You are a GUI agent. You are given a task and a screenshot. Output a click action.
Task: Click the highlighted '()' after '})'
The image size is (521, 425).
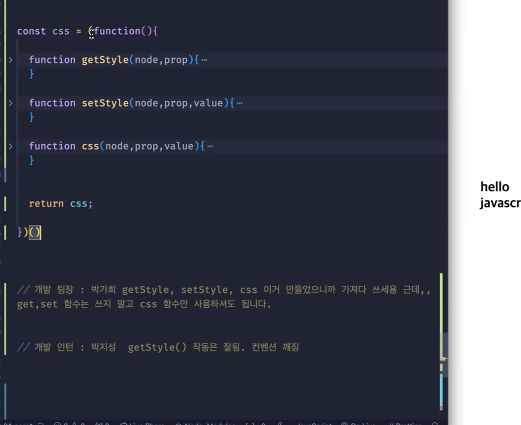35,233
